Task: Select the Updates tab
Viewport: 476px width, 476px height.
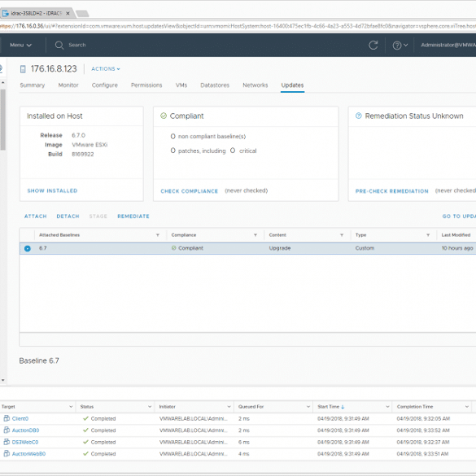Action: [292, 85]
